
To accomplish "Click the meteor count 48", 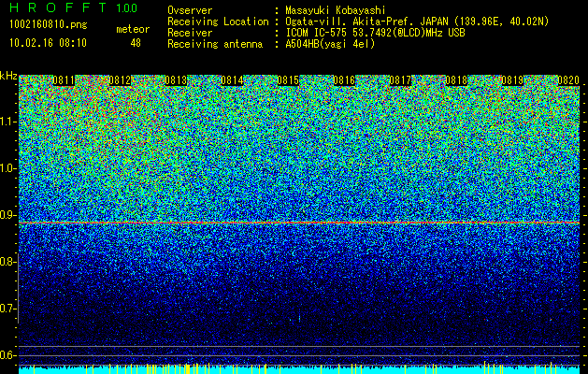I will [x=136, y=43].
